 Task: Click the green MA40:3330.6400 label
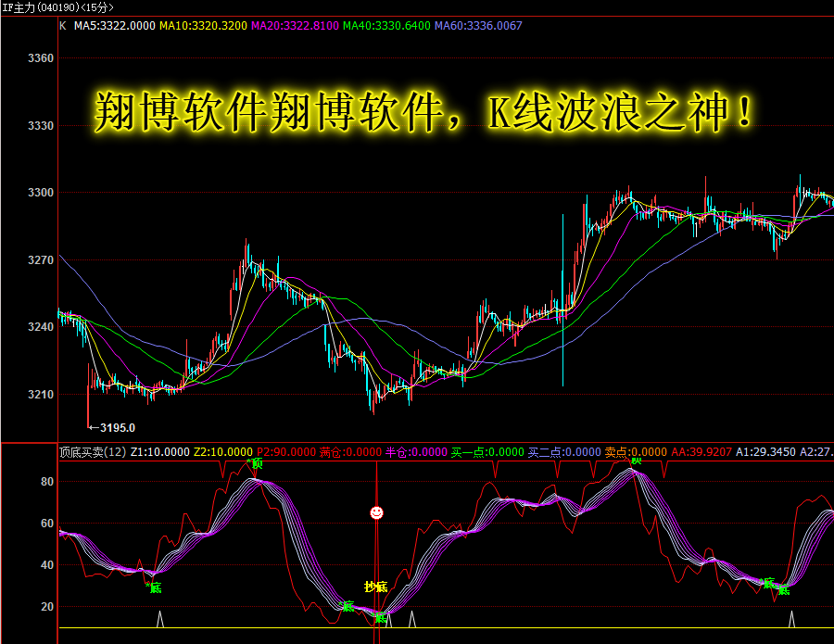click(386, 26)
